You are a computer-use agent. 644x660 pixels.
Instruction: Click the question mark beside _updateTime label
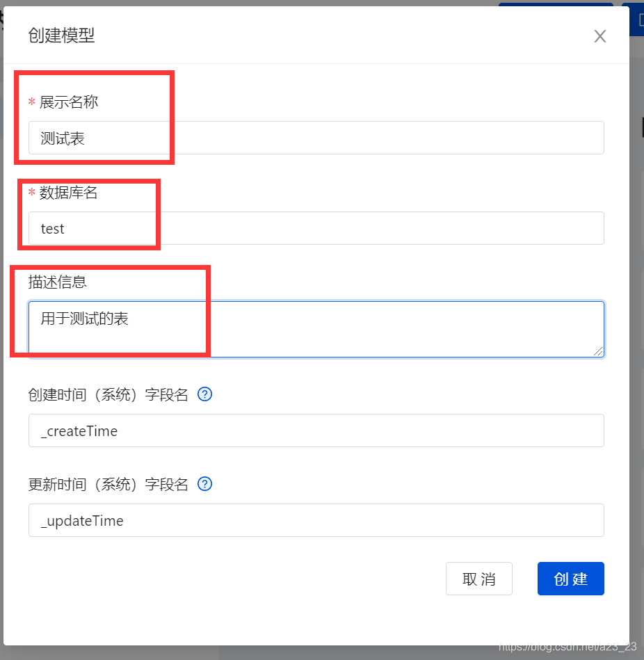204,484
